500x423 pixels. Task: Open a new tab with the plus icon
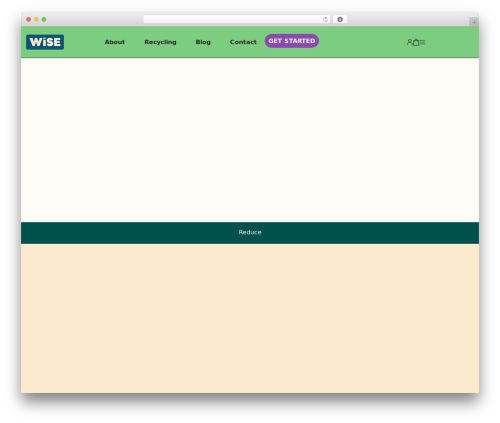[474, 22]
